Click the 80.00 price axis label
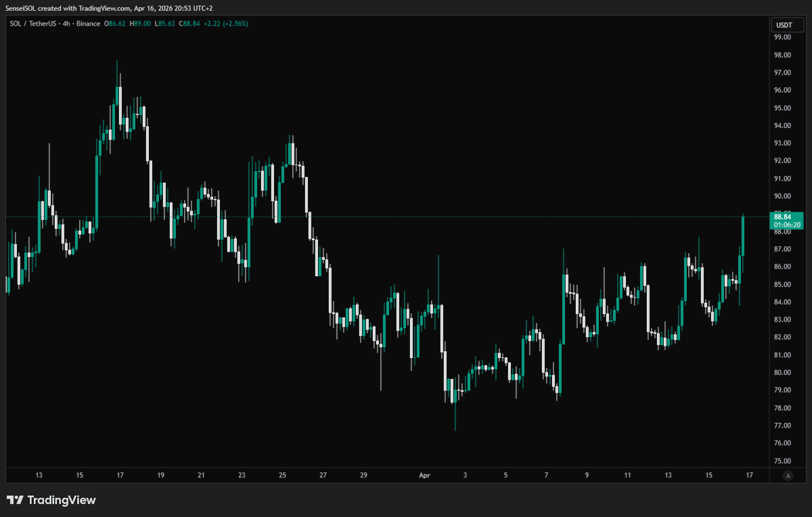Screen dimensions: 812x517 tap(783, 372)
